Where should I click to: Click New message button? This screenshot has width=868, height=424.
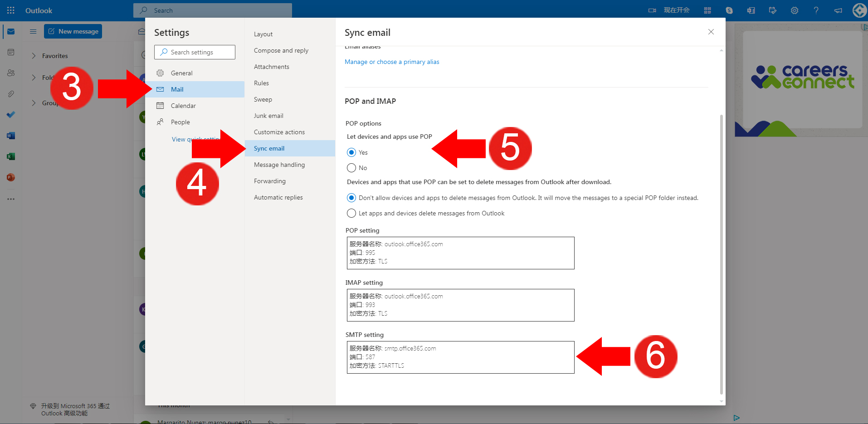tap(73, 31)
